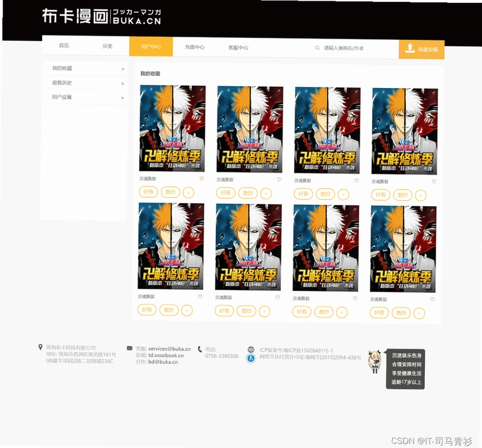The height and width of the screenshot is (448, 482).
Task: Click the 好看 tag on the bottom row's second card
Action: click(x=224, y=311)
